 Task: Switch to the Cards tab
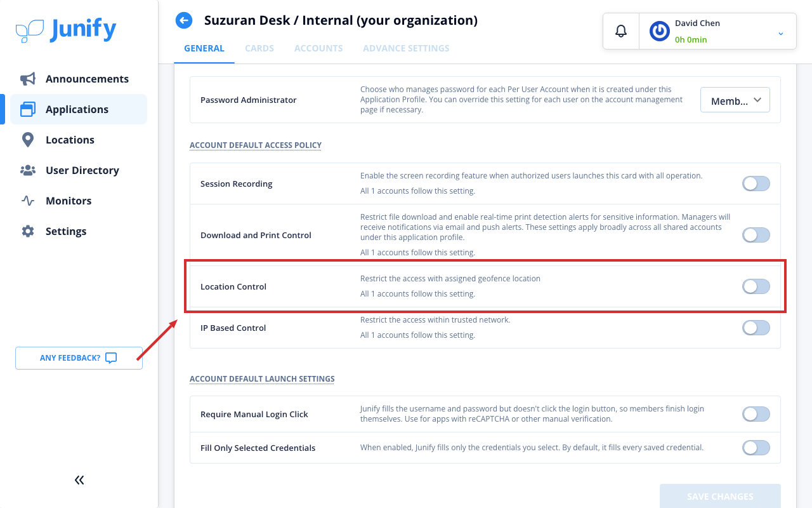coord(259,48)
